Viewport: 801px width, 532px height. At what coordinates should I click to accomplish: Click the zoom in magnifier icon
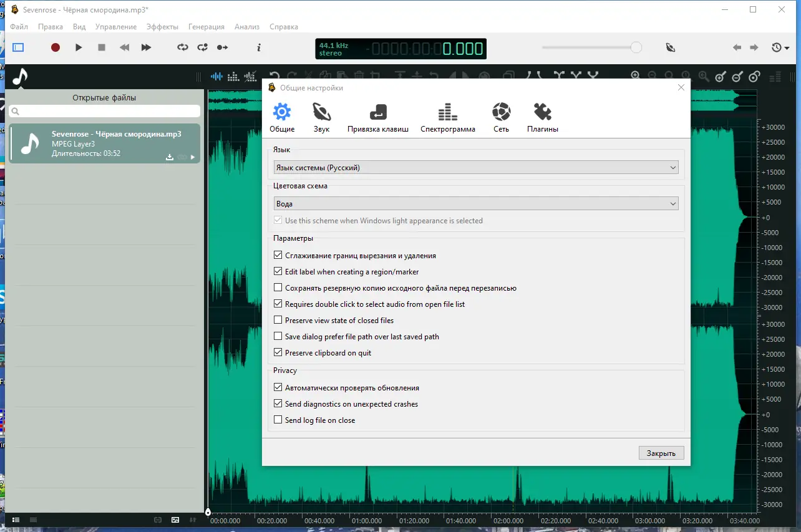tap(636, 75)
